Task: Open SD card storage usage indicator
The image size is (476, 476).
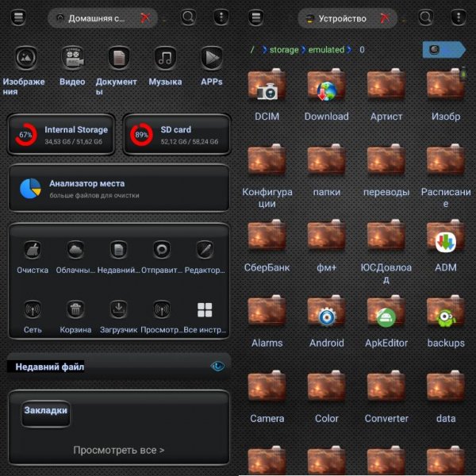Action: 177,135
